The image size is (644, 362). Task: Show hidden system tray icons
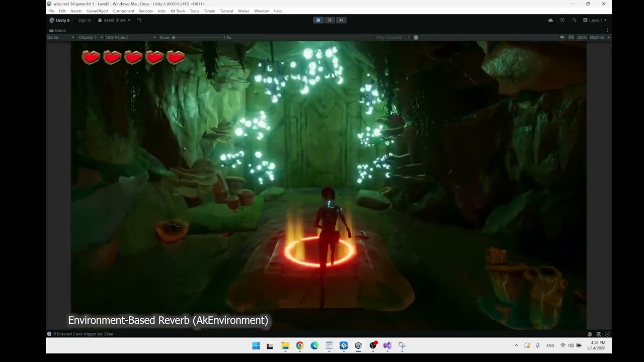[516, 345]
